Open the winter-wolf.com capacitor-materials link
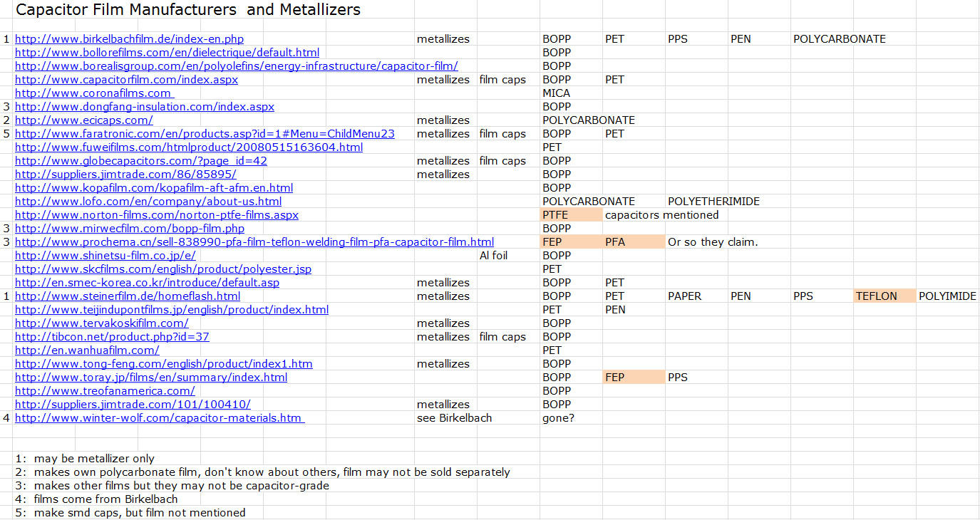The width and height of the screenshot is (980, 520). tap(160, 418)
